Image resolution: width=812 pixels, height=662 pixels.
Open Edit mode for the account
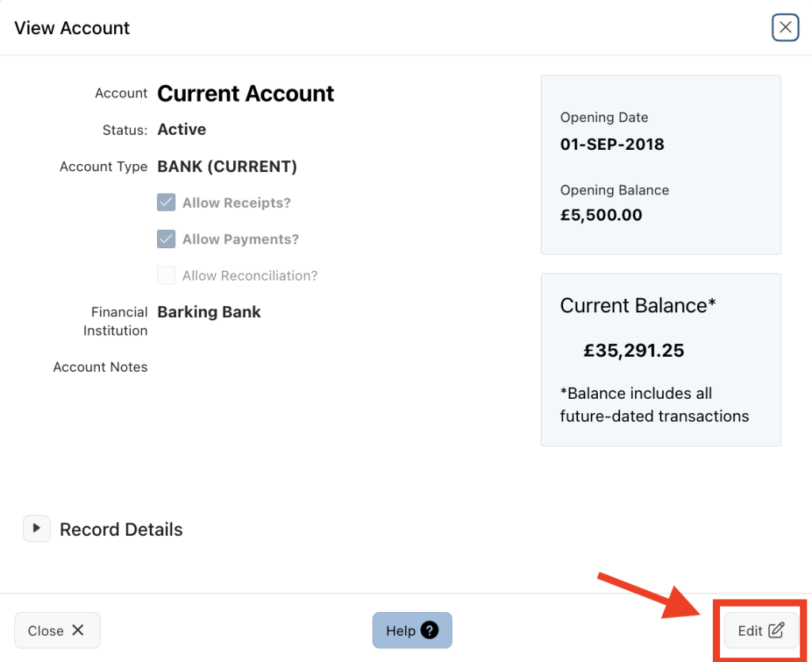(x=760, y=630)
